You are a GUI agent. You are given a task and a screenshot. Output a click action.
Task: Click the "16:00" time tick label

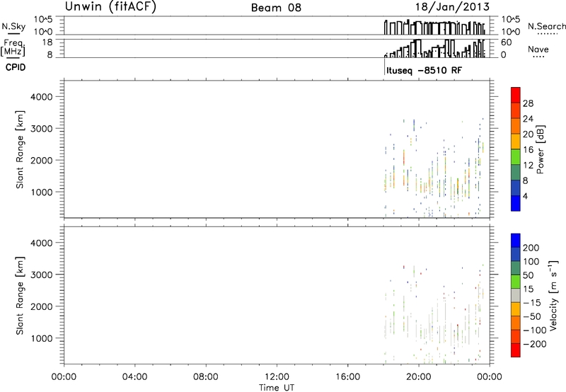coord(347,377)
